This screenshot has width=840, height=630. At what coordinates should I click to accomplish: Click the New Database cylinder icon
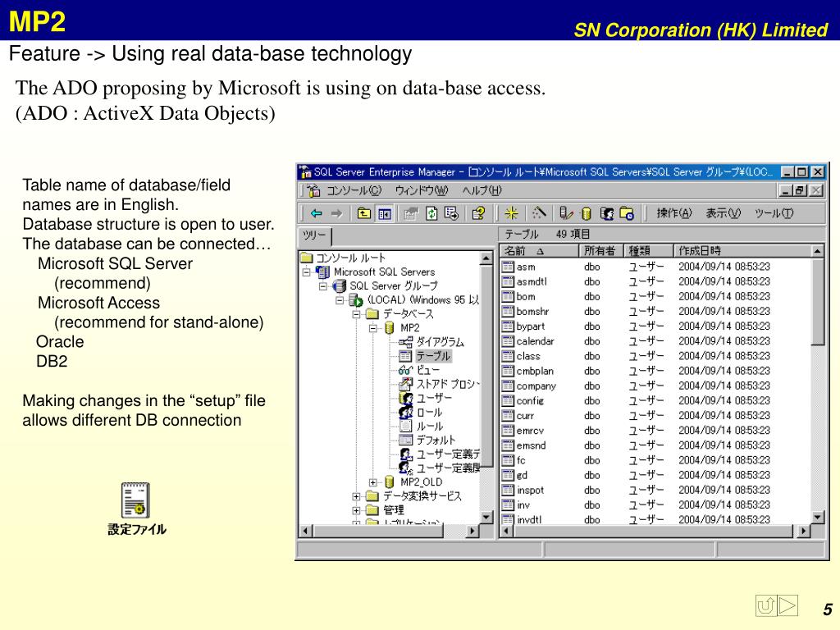click(x=587, y=214)
